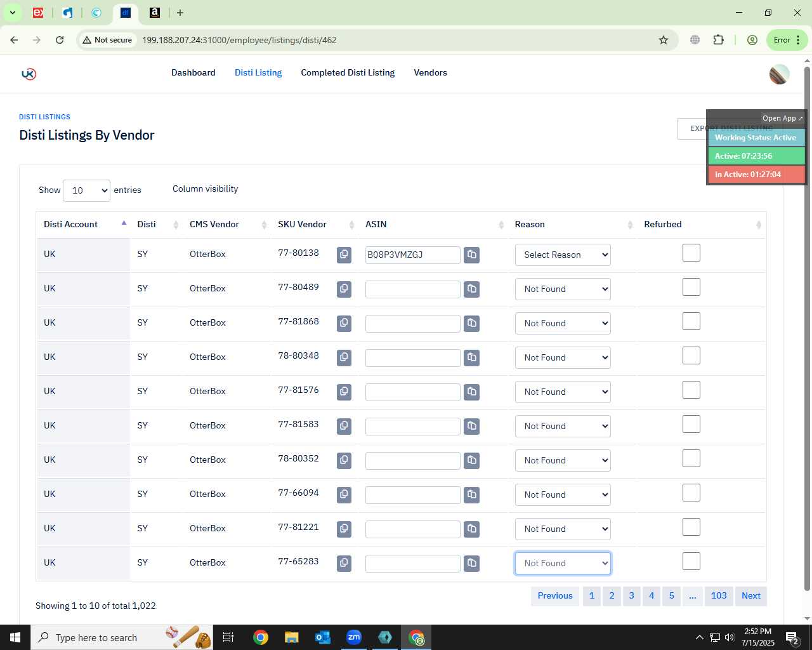Open Select Reason dropdown for SKU 77-80138
This screenshot has height=650, width=812.
point(563,255)
